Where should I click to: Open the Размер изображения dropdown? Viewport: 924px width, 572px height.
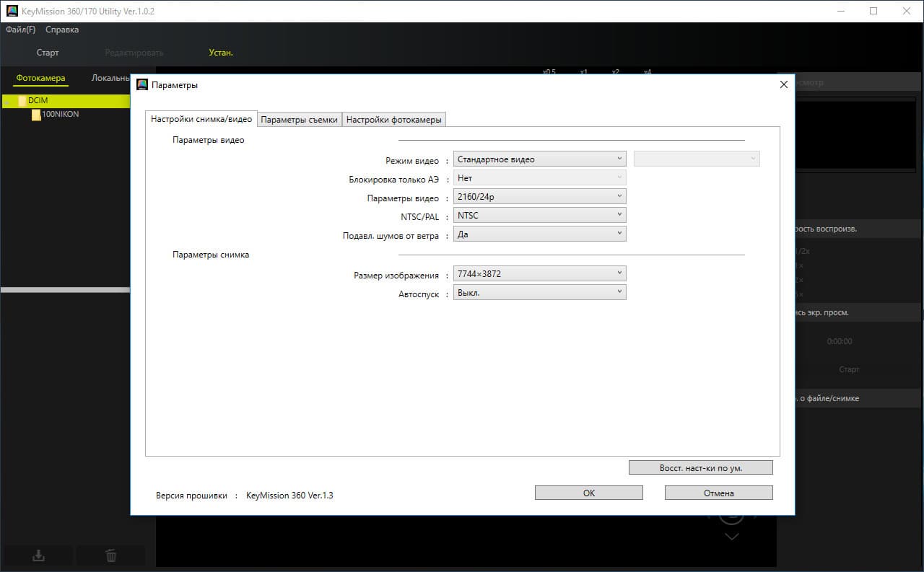(539, 274)
